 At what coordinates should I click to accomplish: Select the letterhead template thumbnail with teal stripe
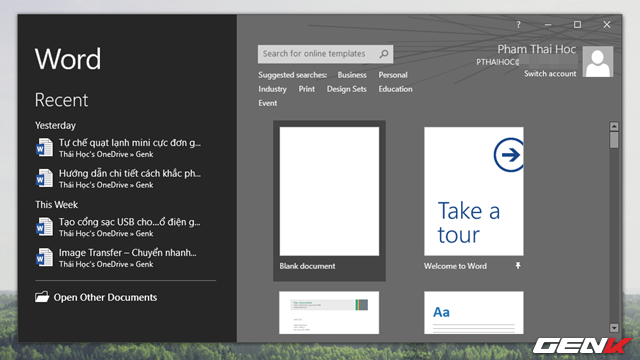pyautogui.click(x=329, y=313)
